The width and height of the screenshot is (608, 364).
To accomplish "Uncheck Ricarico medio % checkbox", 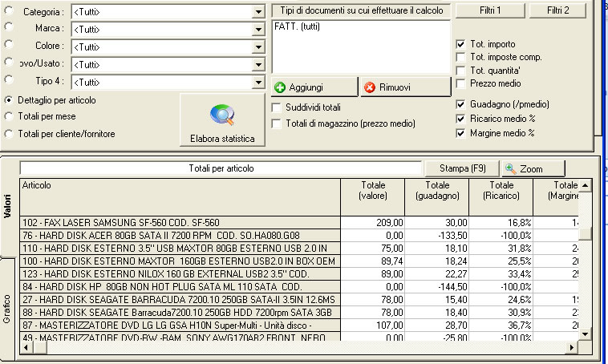I will click(460, 119).
